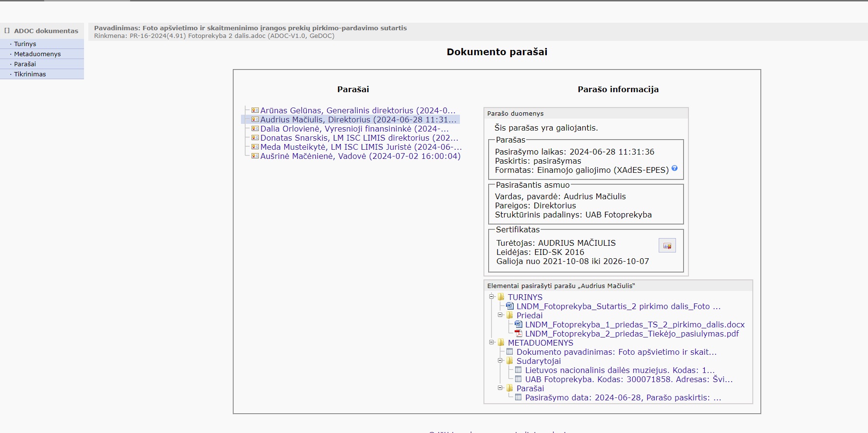Open the Metaduomenys sidebar section

coord(37,54)
